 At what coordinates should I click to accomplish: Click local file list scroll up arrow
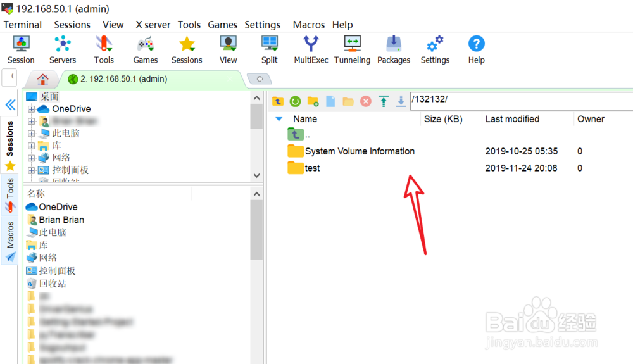click(256, 194)
